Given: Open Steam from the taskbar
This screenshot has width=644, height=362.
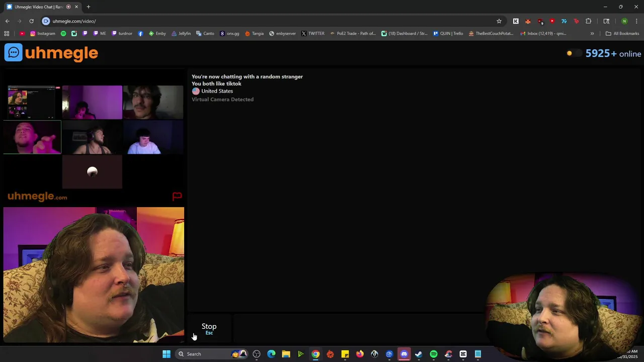Looking at the screenshot, I should pyautogui.click(x=419, y=354).
